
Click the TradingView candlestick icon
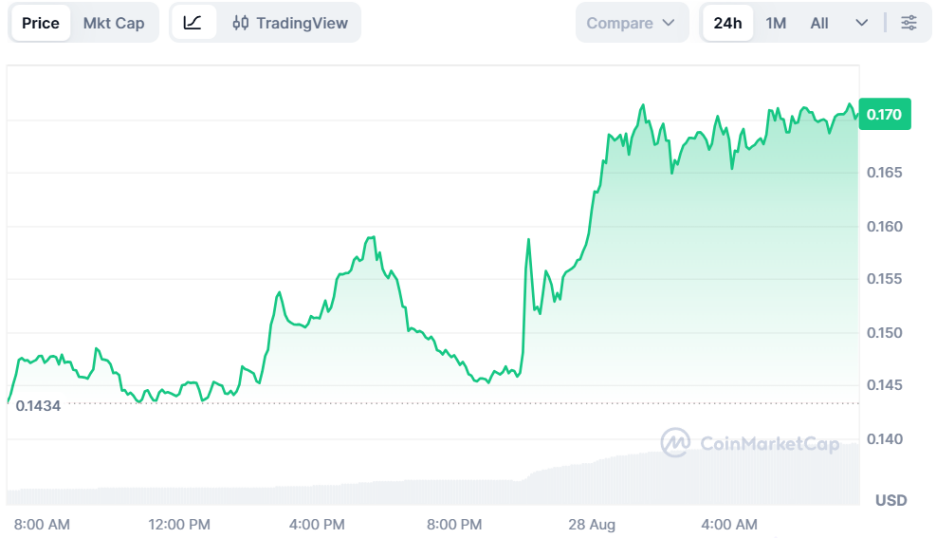coord(241,23)
